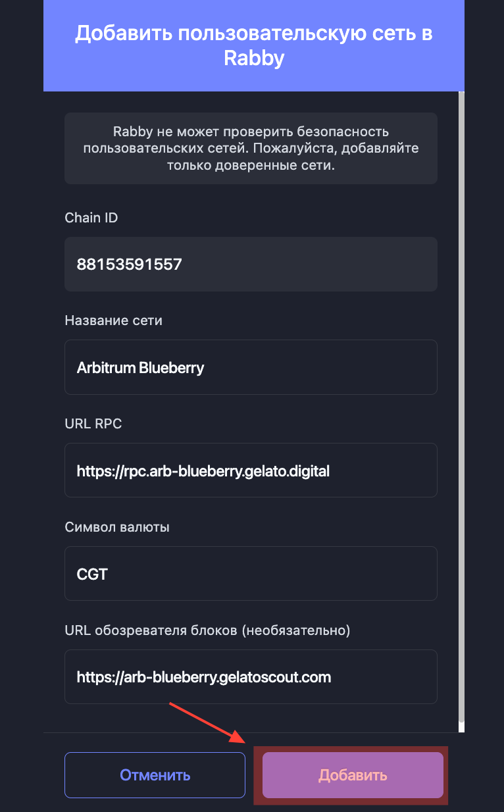Click the URL RPC input with gelato.digital

coord(251,470)
